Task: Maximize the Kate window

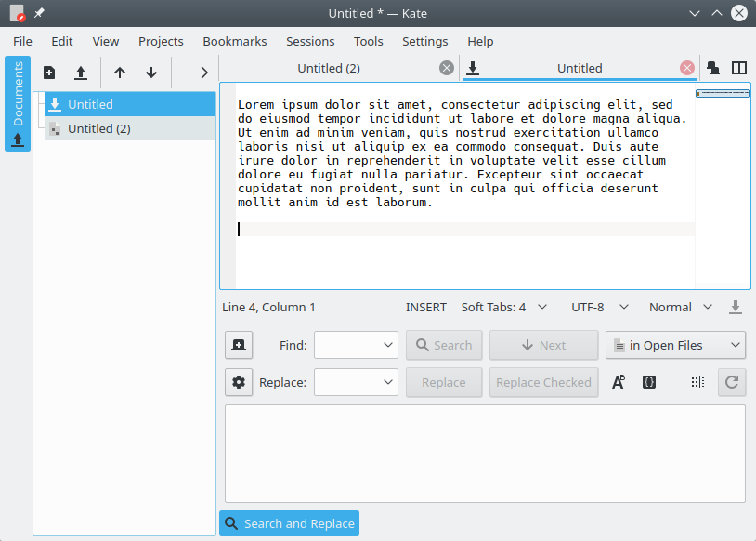Action: [717, 13]
